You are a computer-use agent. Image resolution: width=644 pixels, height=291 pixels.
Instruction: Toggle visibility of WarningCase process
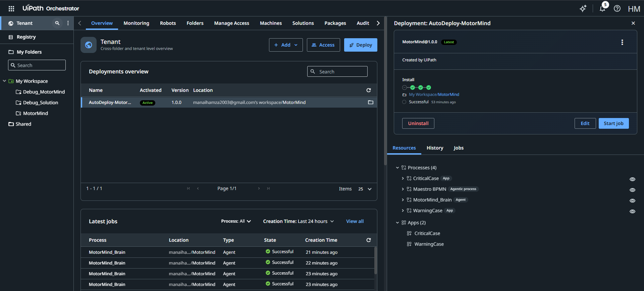[632, 212]
